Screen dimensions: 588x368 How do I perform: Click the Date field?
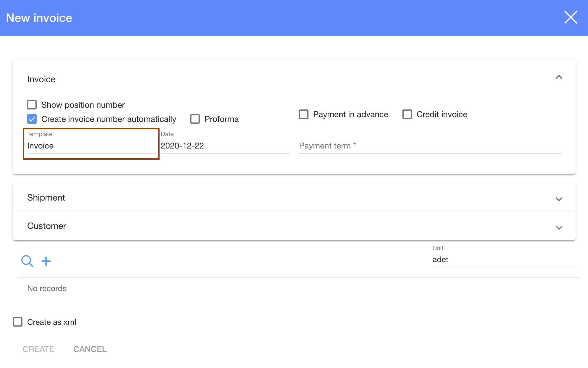pyautogui.click(x=225, y=146)
